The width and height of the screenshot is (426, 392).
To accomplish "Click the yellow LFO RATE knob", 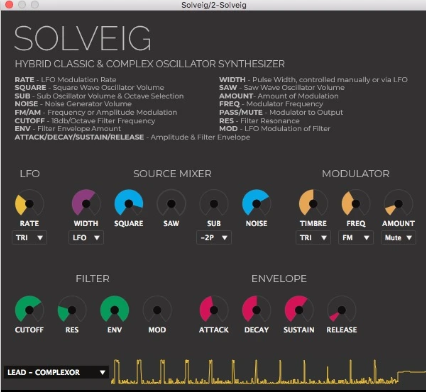I will [x=29, y=203].
